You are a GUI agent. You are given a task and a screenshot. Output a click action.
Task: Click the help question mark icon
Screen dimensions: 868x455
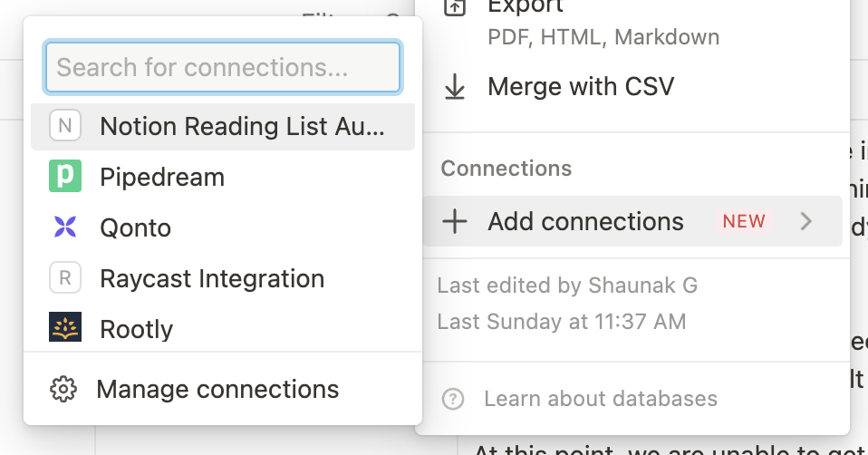click(453, 399)
